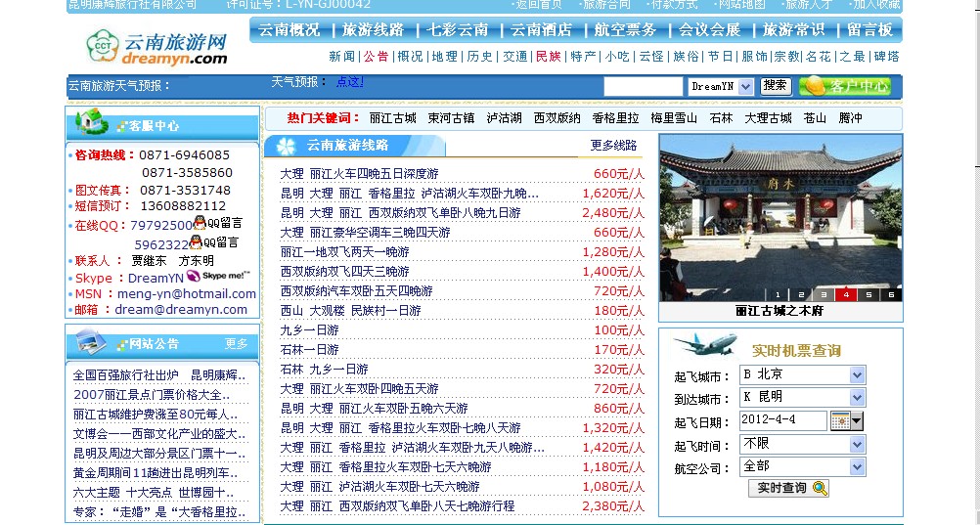The height and width of the screenshot is (525, 980).
Task: Open the 留言板 menu item
Action: (x=870, y=30)
